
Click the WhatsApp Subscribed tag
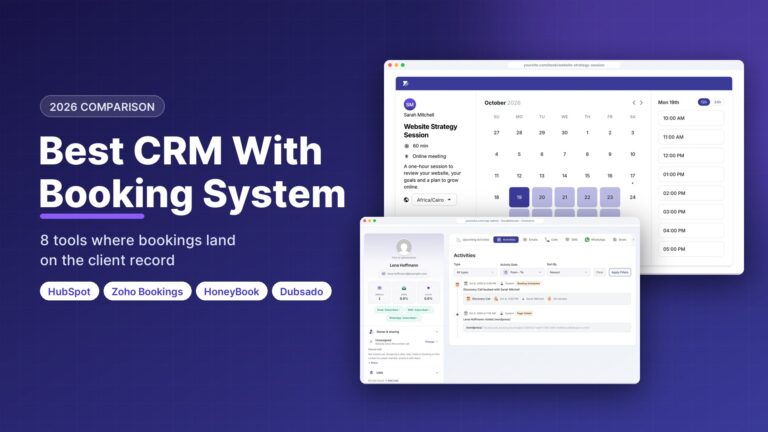click(404, 318)
